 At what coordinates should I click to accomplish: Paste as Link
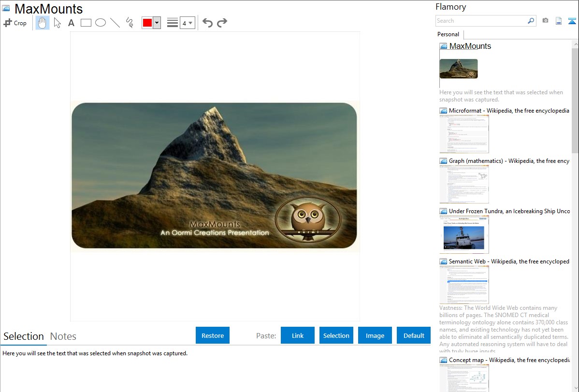coord(298,335)
